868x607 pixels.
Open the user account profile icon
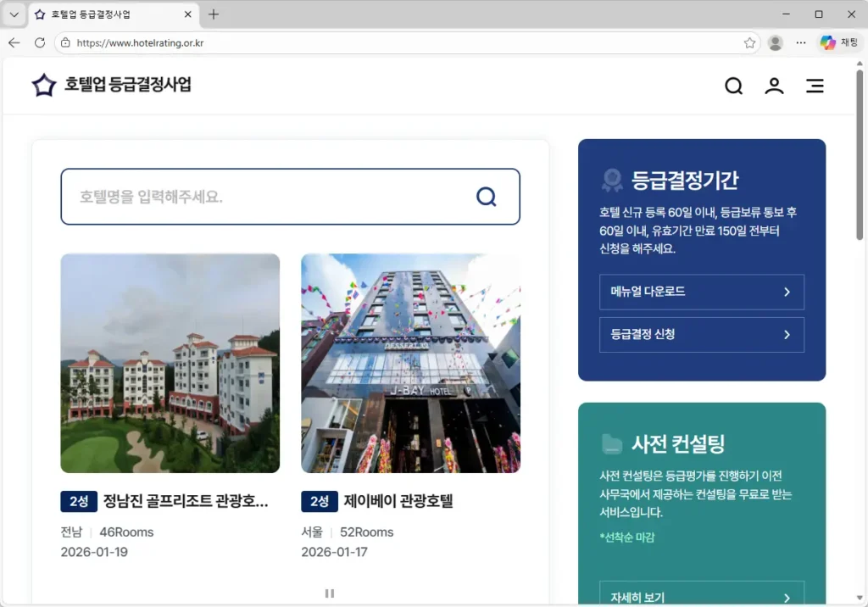[774, 86]
